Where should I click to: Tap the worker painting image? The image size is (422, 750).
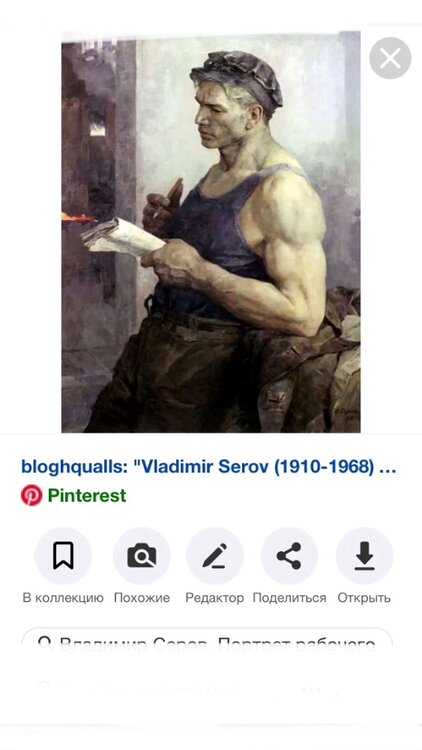211,232
